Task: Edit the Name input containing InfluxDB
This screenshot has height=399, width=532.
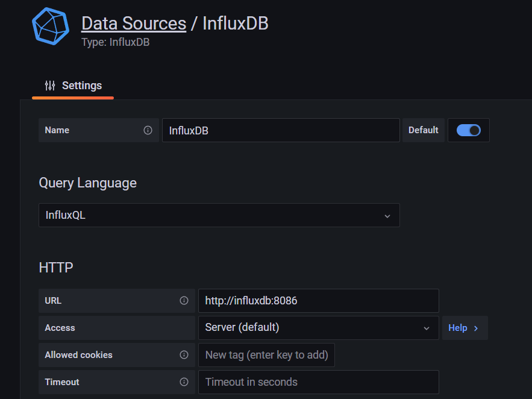Action: click(281, 130)
